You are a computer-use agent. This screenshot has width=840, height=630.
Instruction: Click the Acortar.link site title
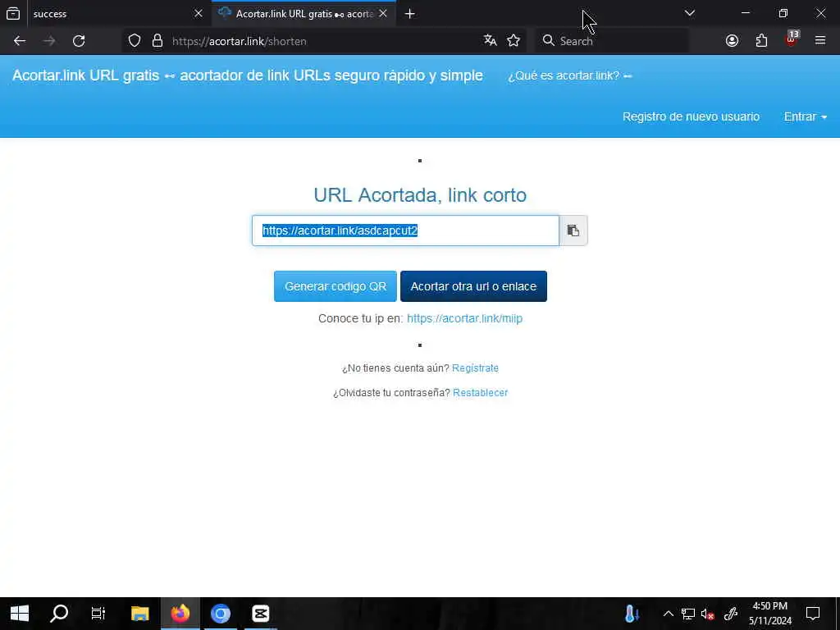coord(248,75)
